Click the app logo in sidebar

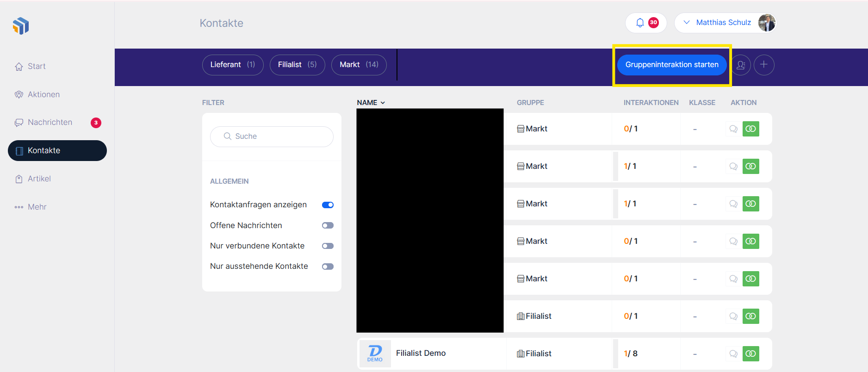click(x=21, y=26)
